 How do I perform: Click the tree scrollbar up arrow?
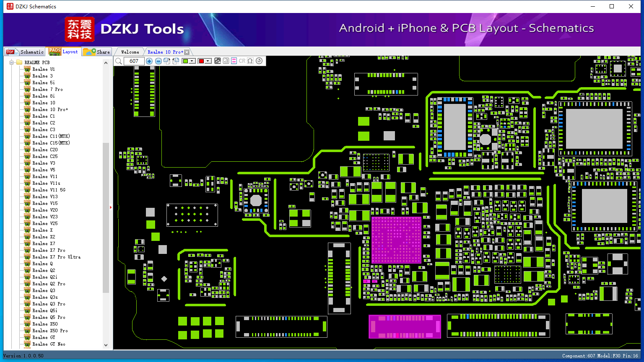point(106,62)
